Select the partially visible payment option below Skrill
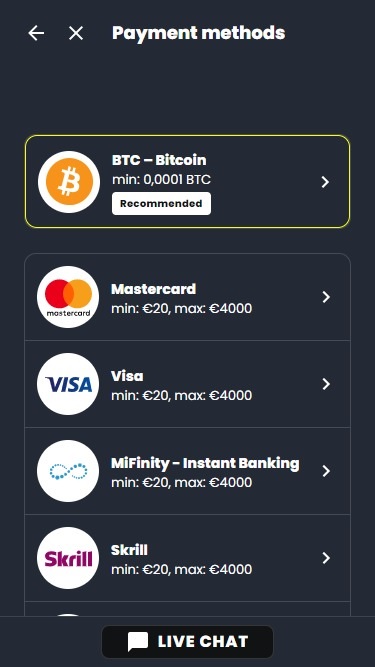Image resolution: width=375 pixels, height=667 pixels. pyautogui.click(x=188, y=609)
